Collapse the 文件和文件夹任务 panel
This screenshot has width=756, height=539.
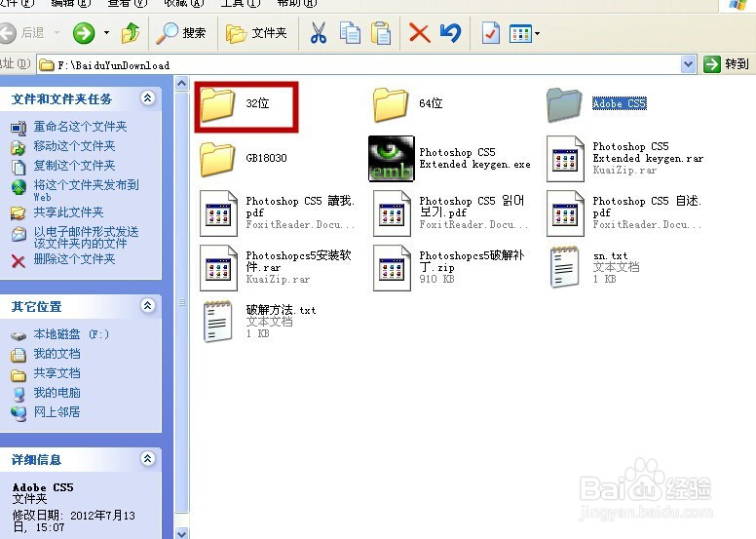click(x=147, y=98)
